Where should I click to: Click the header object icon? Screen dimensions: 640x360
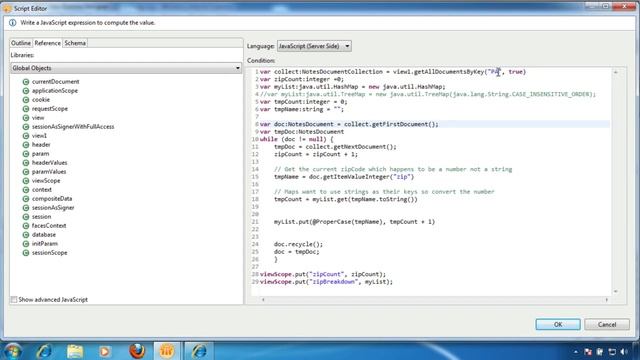tap(26, 144)
